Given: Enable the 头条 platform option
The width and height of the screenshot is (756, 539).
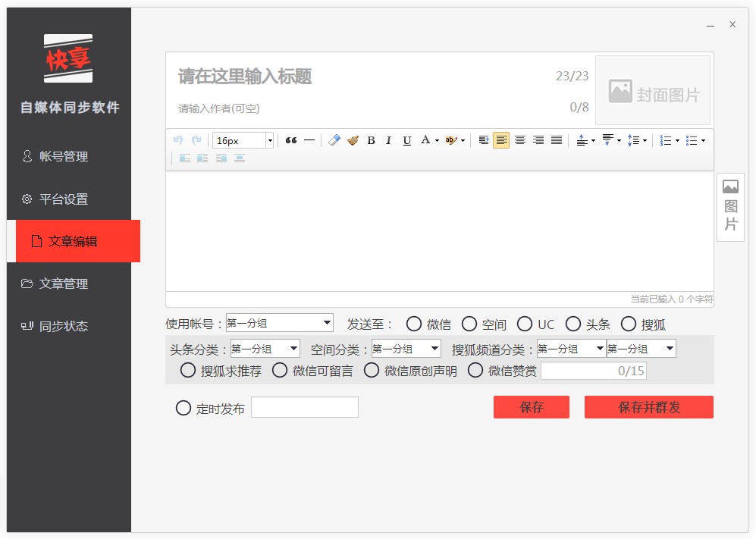Looking at the screenshot, I should point(573,324).
